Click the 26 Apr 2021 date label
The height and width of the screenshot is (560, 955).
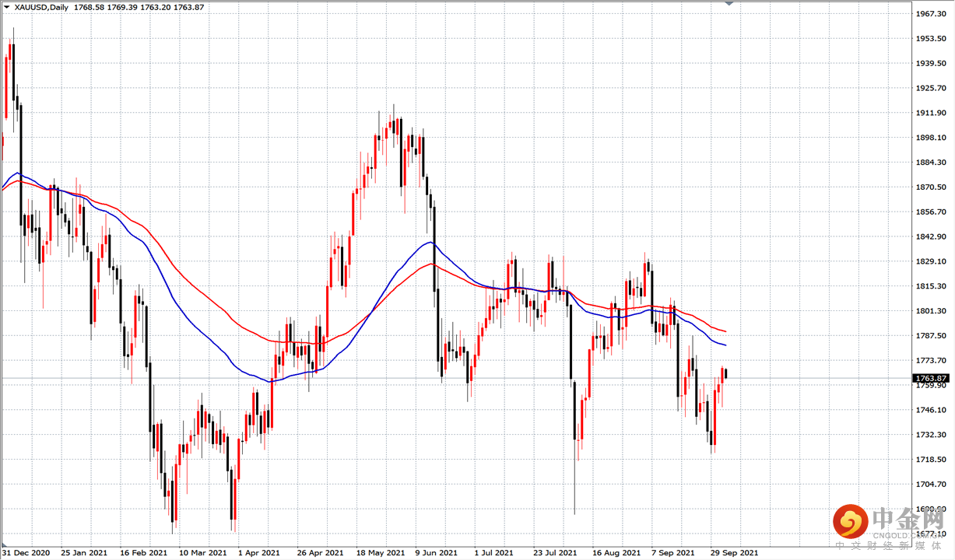click(x=321, y=553)
